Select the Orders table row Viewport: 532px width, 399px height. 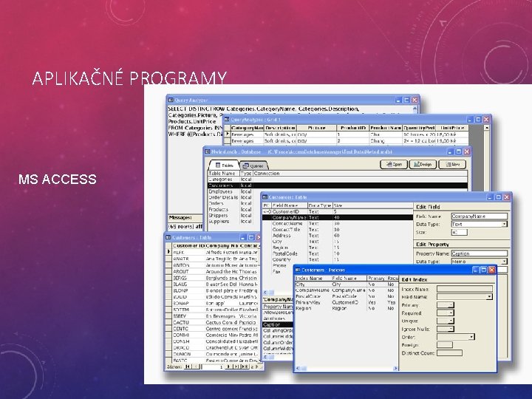tap(234, 204)
